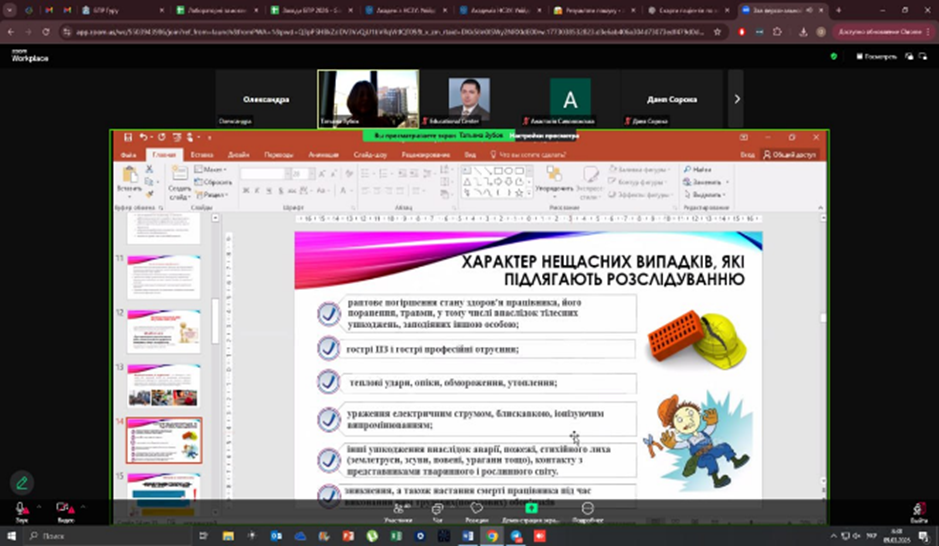Expand the video options caret

(x=83, y=507)
